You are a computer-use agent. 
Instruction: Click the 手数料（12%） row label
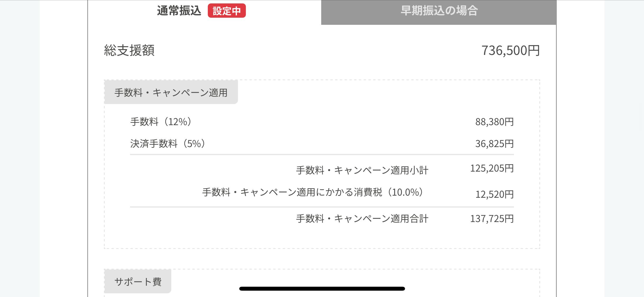tap(161, 122)
